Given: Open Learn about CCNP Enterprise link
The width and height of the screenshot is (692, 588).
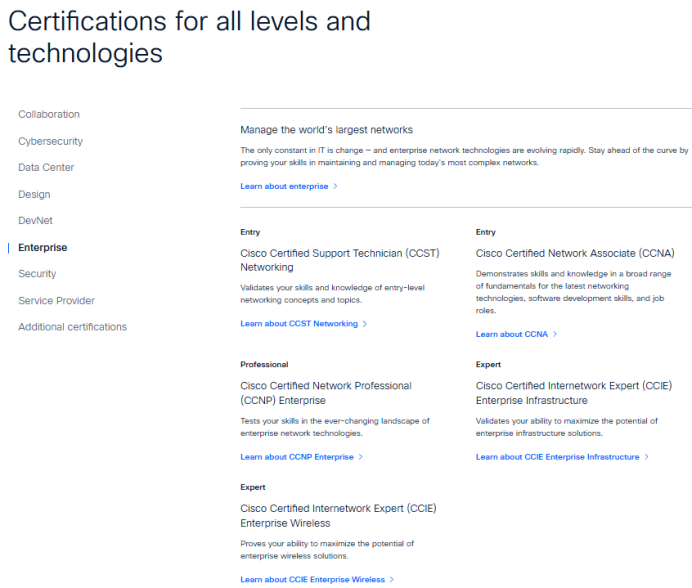Looking at the screenshot, I should [297, 457].
